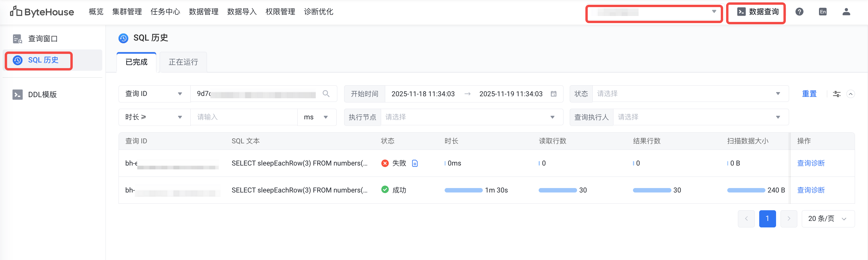
Task: Click the 结果行数 column header
Action: (x=647, y=141)
